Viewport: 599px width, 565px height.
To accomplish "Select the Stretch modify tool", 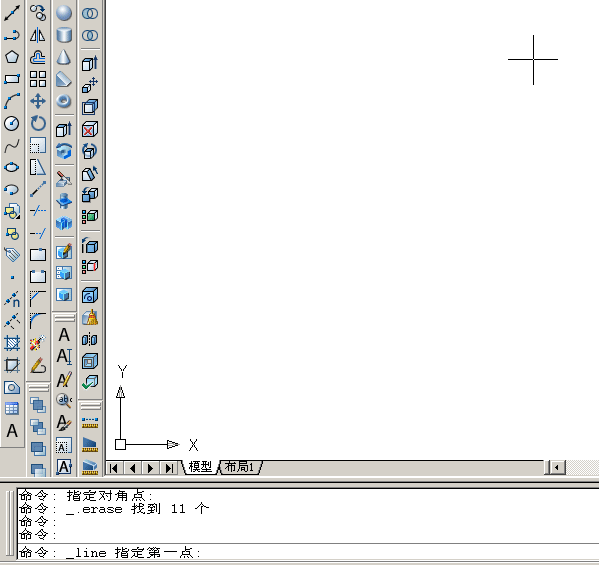I will point(38,167).
